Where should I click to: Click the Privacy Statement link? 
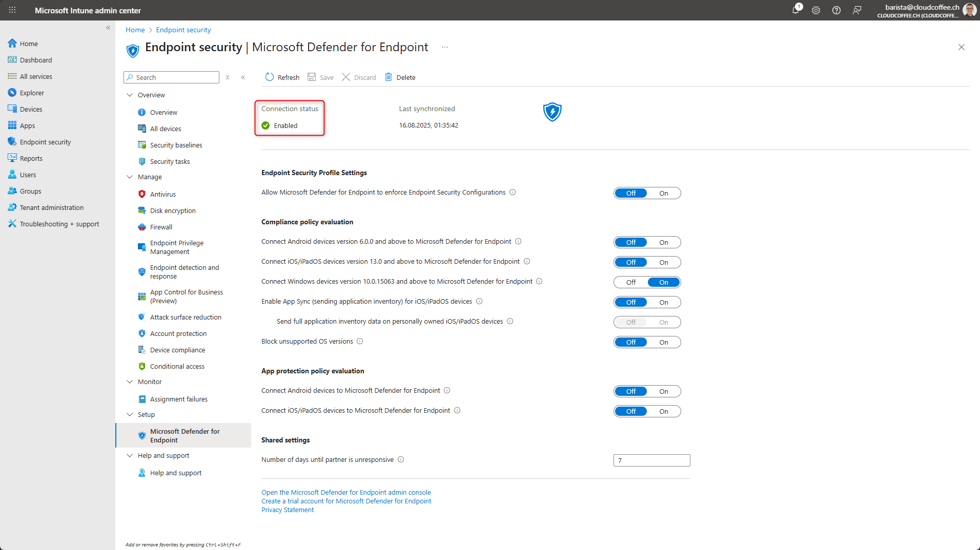point(287,510)
